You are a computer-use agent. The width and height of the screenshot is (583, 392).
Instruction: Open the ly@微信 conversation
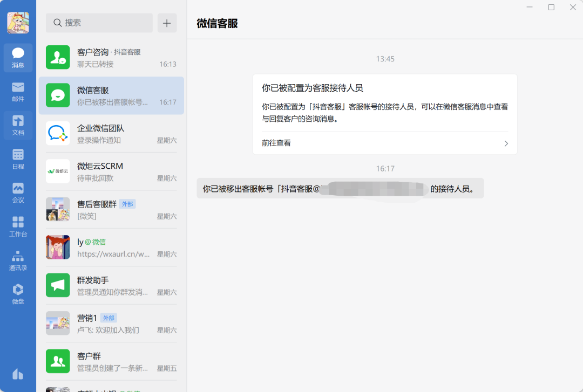(111, 247)
